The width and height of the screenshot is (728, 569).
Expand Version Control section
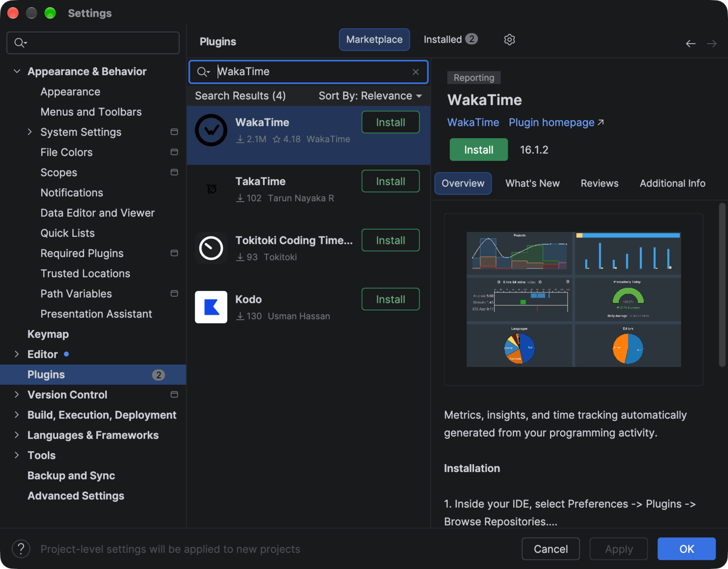17,394
